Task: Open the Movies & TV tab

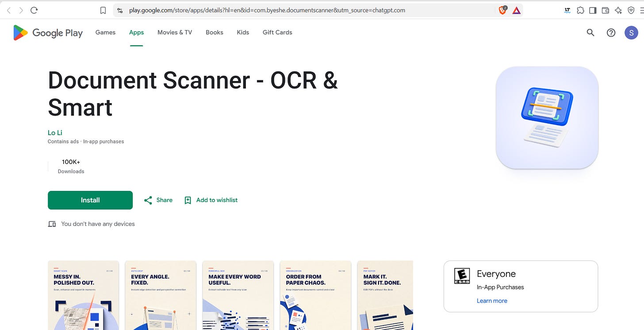Action: point(175,32)
